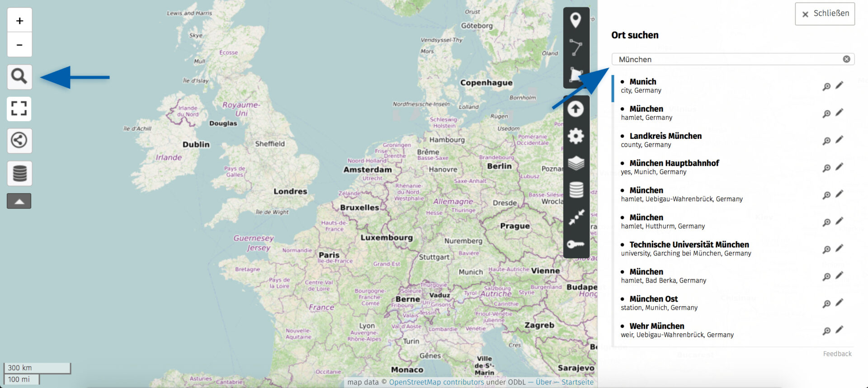Save the current center and zoom
The image size is (868, 388).
(x=576, y=217)
